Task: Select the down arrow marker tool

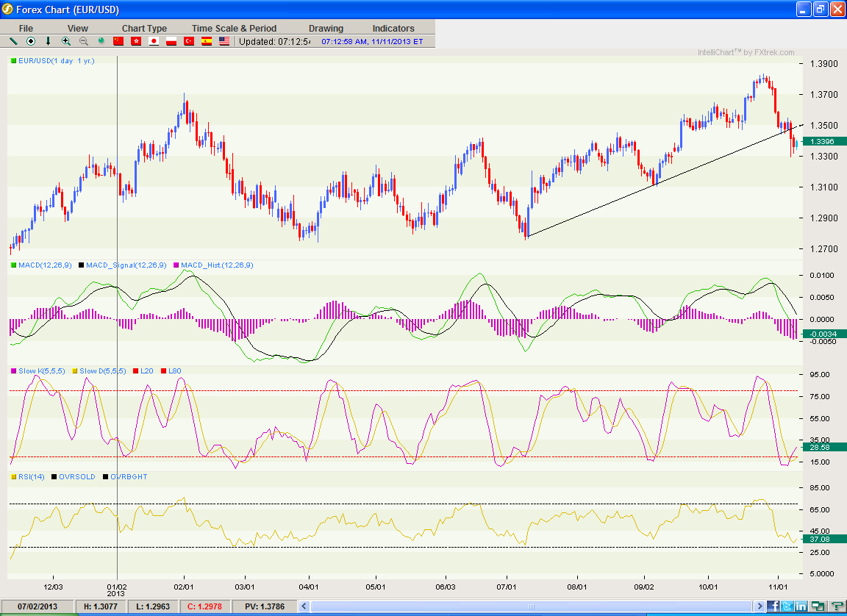Action: tap(48, 41)
